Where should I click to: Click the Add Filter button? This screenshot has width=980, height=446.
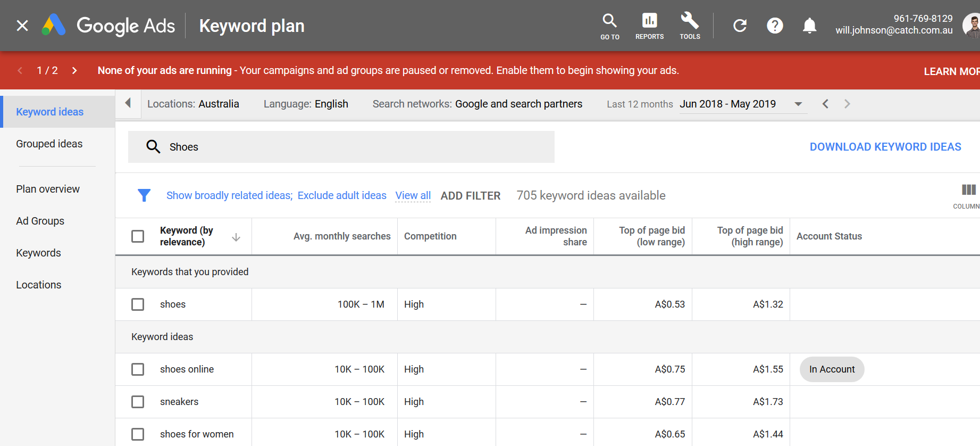click(470, 196)
